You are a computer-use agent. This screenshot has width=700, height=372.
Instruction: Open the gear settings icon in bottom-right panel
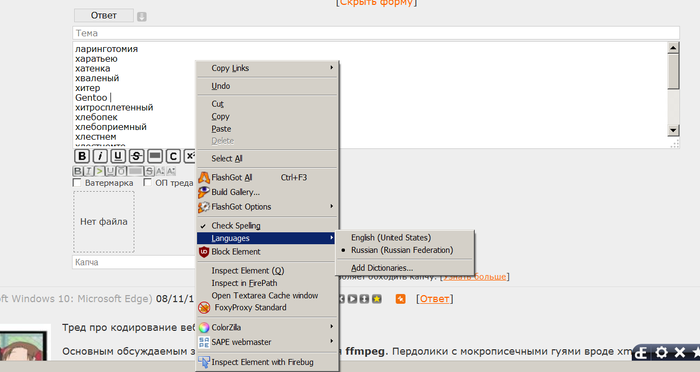click(x=661, y=353)
